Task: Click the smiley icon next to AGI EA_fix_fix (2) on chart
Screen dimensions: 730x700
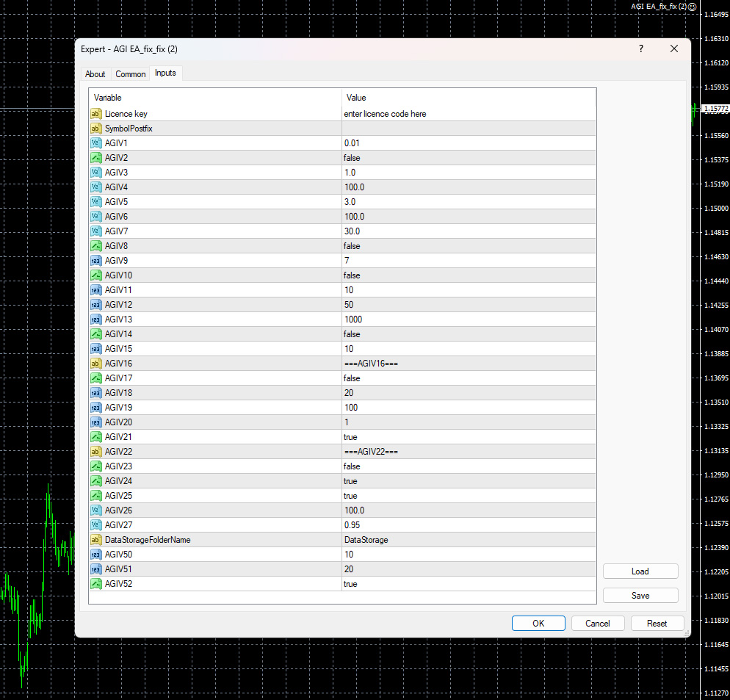Action: coord(693,7)
